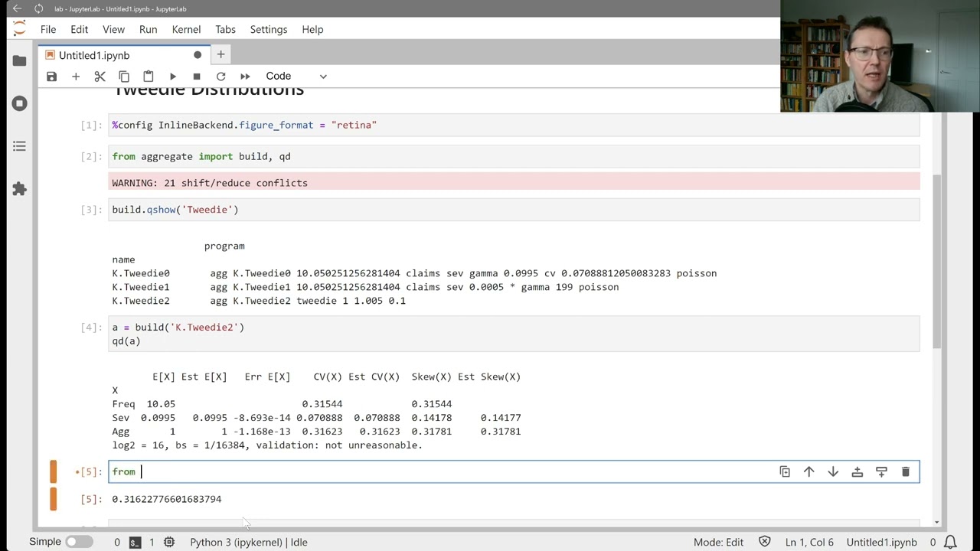Cut selected cells with scissors icon

coord(100,77)
